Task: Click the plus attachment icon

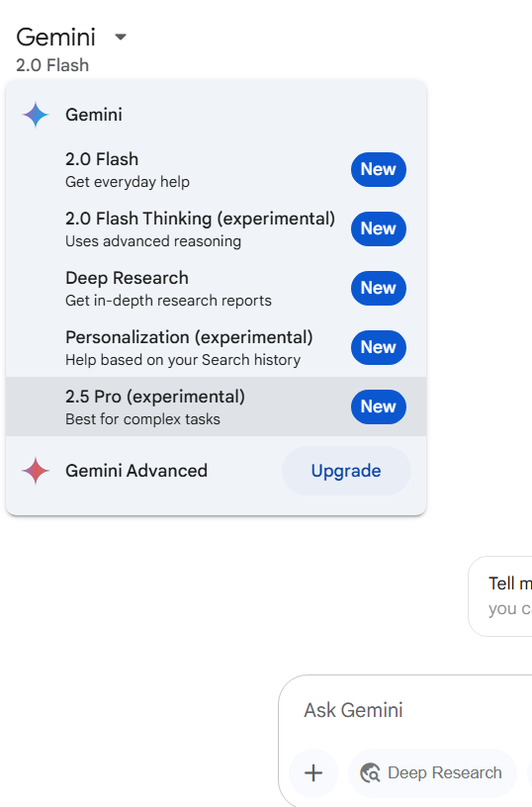Action: pos(313,772)
